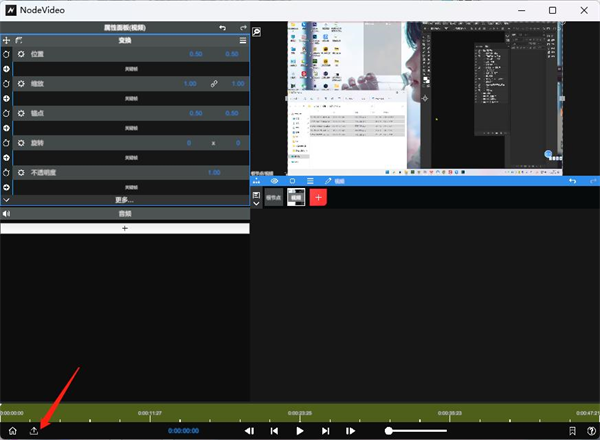Open the gear settings for 位置 property
The image size is (600, 440).
[x=21, y=54]
